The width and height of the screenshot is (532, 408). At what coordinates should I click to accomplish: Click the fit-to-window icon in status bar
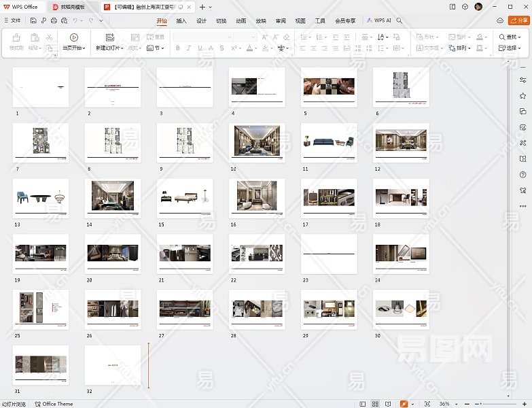coord(427,404)
